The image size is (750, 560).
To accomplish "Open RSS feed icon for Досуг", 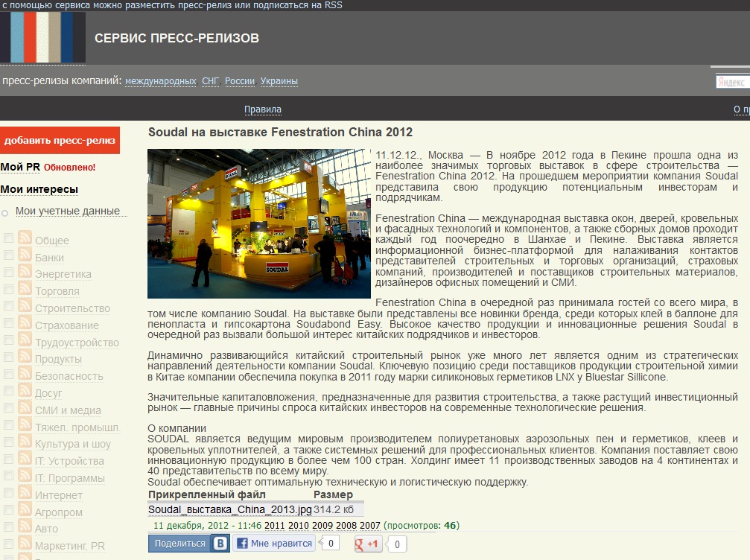I will [x=25, y=391].
